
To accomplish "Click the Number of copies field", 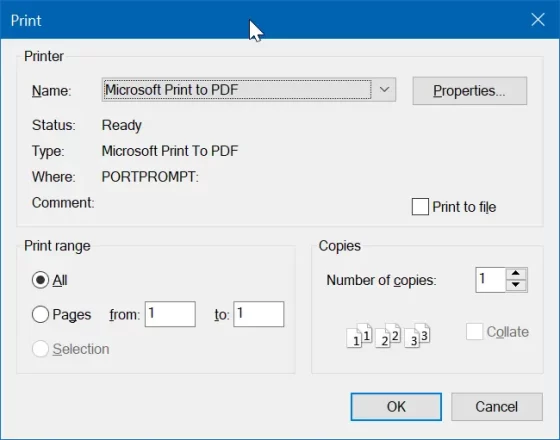I will click(491, 280).
